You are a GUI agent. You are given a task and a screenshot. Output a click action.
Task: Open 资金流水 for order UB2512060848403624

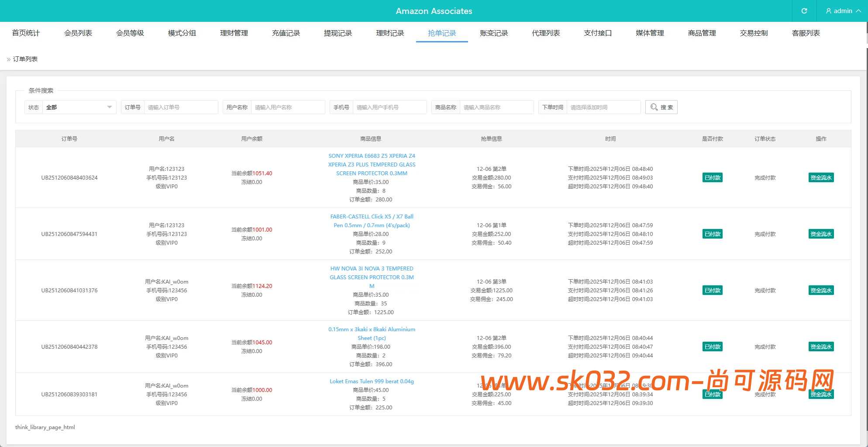[821, 177]
